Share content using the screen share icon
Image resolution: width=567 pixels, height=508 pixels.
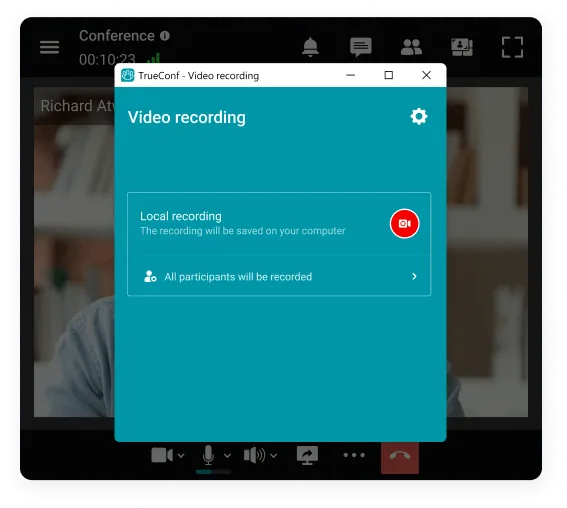pyautogui.click(x=307, y=455)
